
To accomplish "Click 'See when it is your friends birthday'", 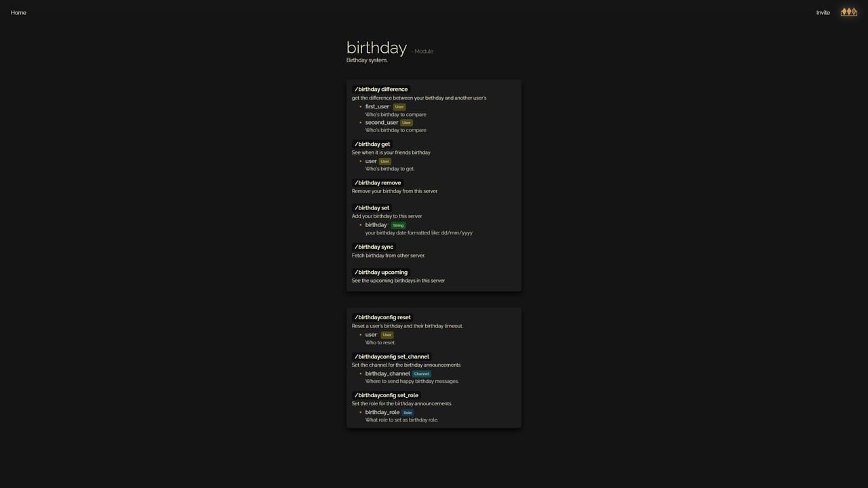I will pos(391,152).
